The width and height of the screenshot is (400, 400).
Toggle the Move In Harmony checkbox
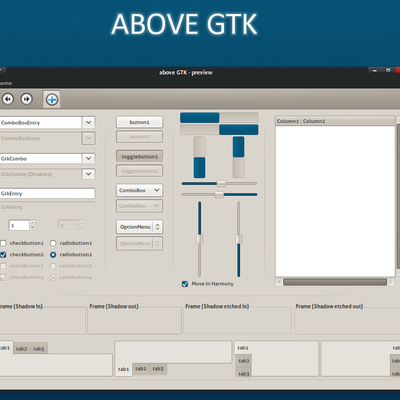(185, 284)
